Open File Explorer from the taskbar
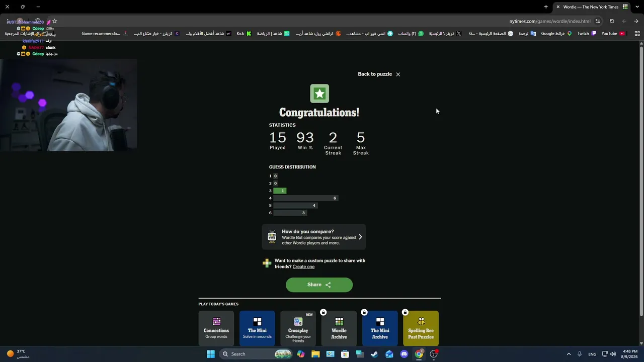This screenshot has height=362, width=644. click(315, 354)
